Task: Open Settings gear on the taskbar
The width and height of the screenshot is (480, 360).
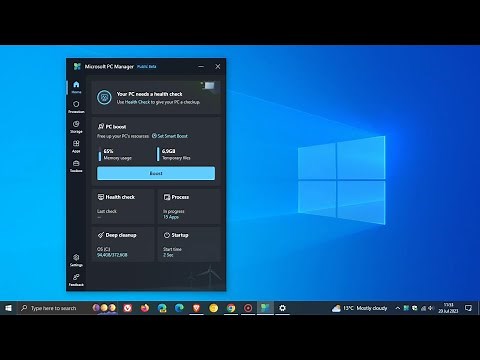Action: tap(282, 308)
